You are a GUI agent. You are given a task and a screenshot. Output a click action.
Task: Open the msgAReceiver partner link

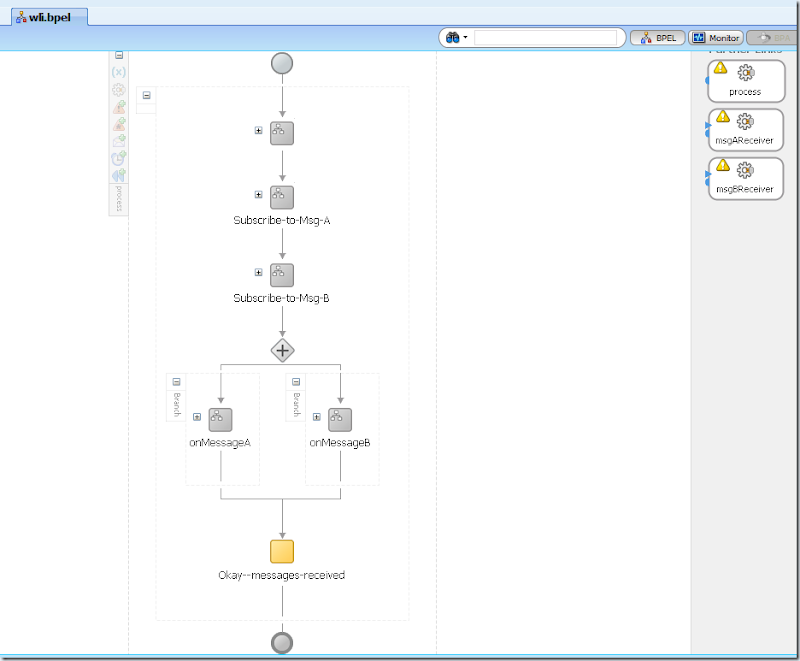[746, 130]
